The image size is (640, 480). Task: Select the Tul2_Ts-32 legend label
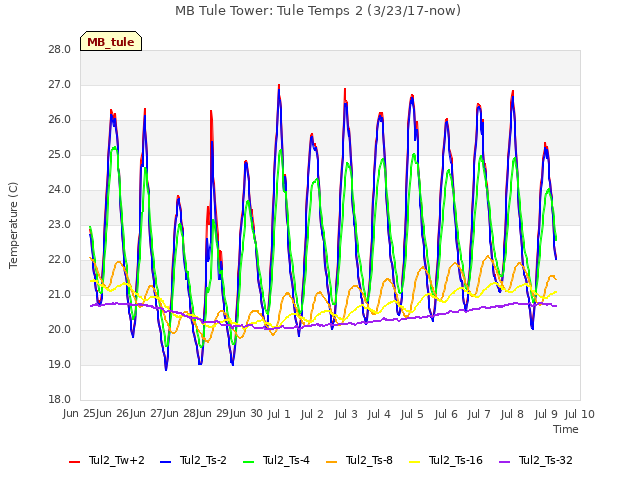tap(546, 460)
